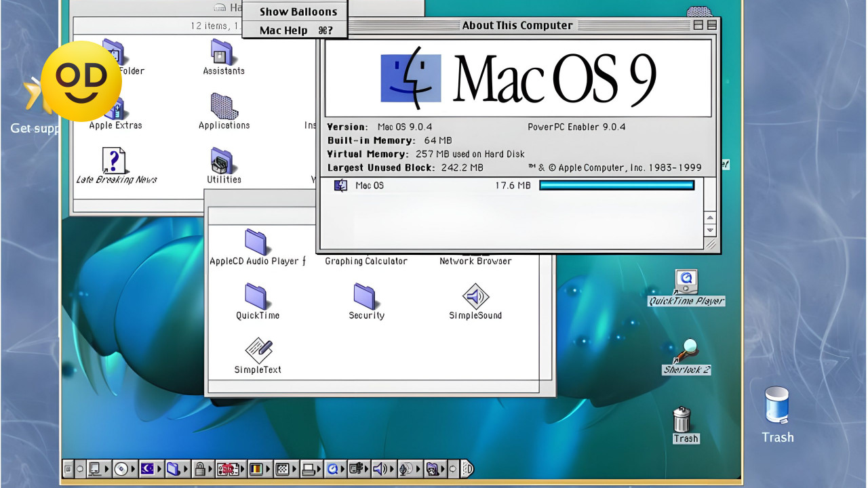The height and width of the screenshot is (488, 868).
Task: Click the control strip right scroll button
Action: 454,468
